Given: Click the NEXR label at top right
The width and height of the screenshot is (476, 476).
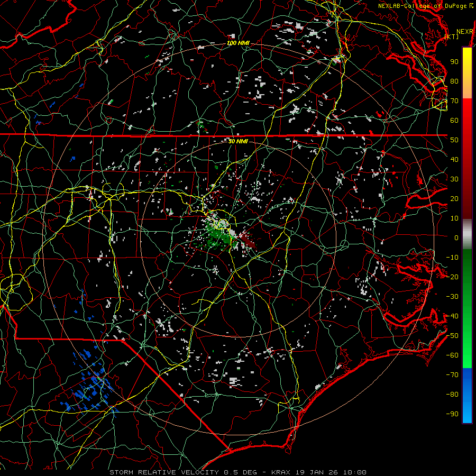Looking at the screenshot, I should (x=464, y=32).
